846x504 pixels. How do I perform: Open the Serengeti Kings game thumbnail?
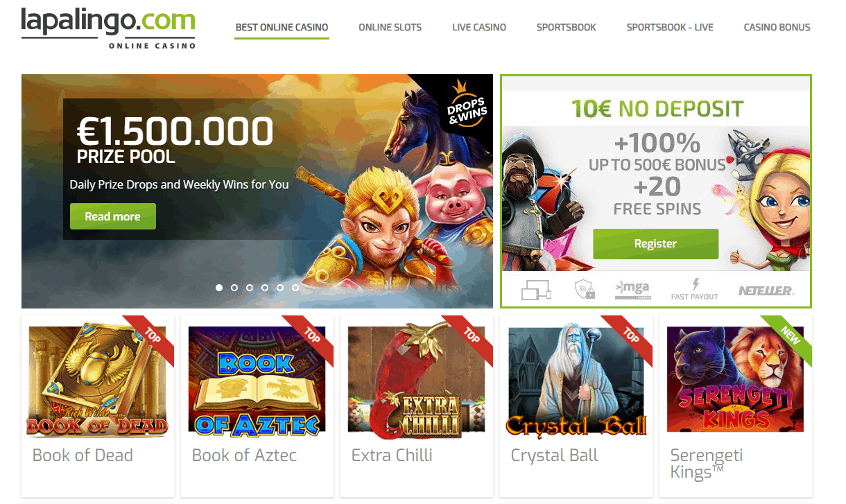point(735,379)
